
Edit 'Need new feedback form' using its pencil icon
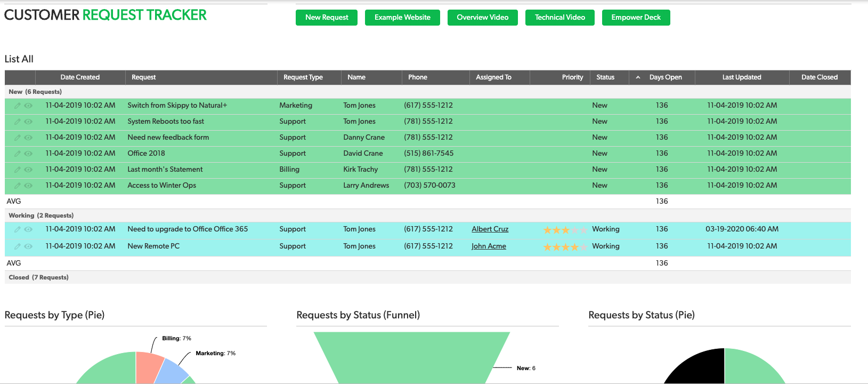click(18, 138)
